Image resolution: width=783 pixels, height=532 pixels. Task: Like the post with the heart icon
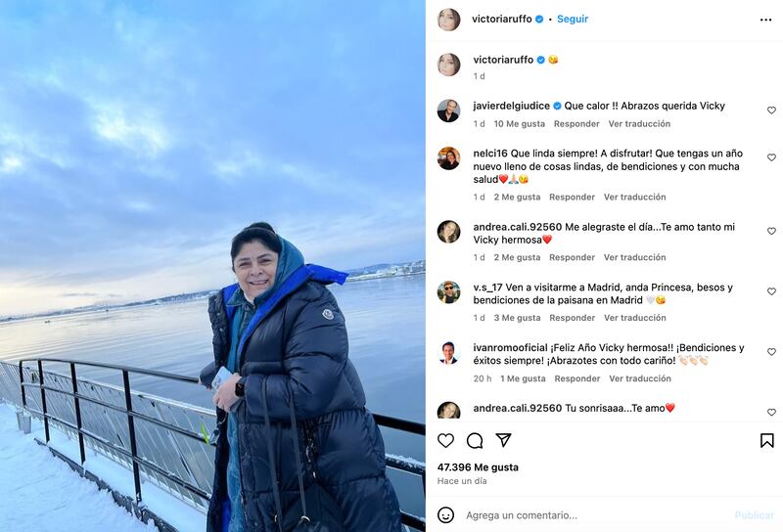tap(445, 441)
